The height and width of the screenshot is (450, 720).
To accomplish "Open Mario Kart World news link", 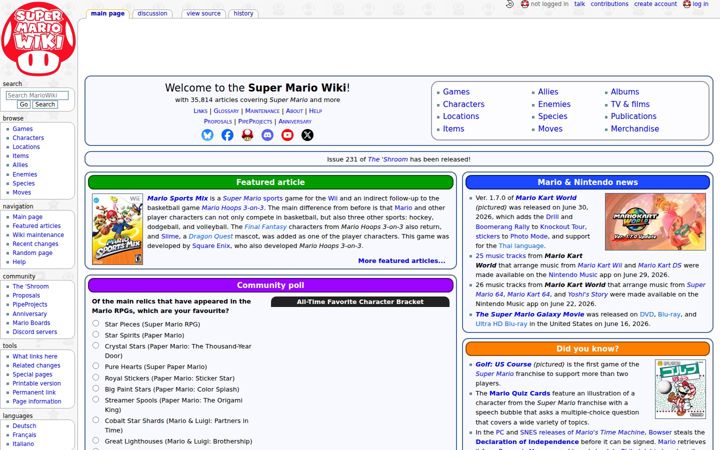I will click(546, 198).
